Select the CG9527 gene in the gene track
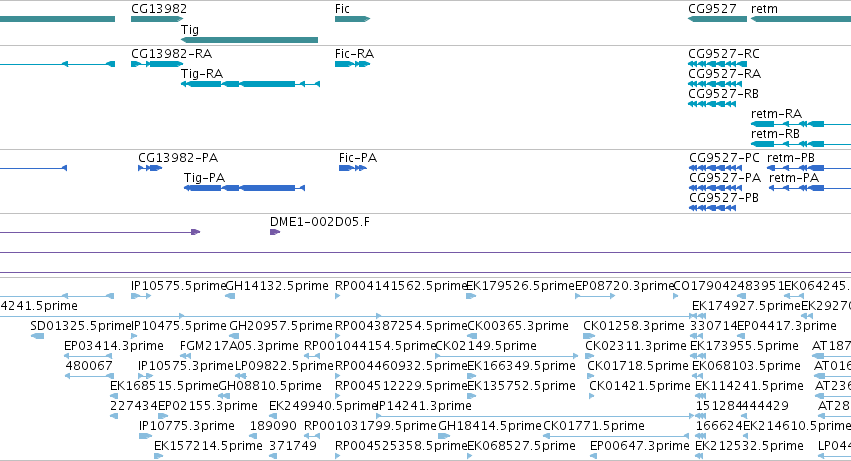 coord(717,19)
